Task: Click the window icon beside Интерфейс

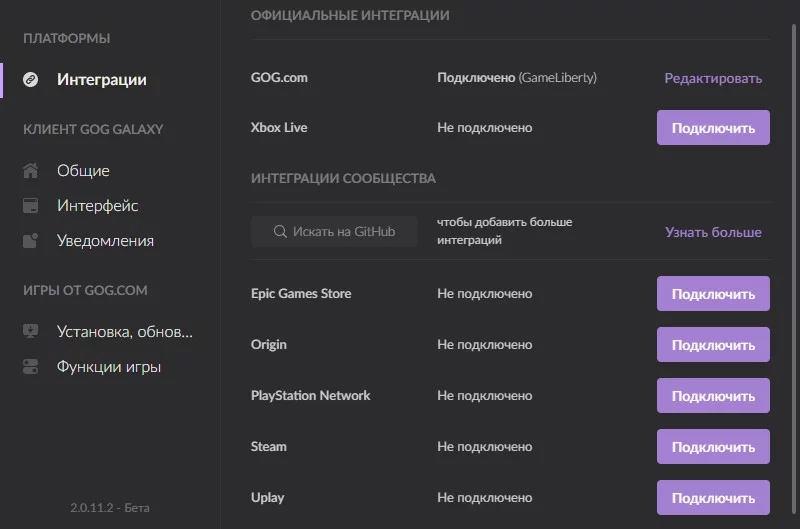Action: point(31,206)
